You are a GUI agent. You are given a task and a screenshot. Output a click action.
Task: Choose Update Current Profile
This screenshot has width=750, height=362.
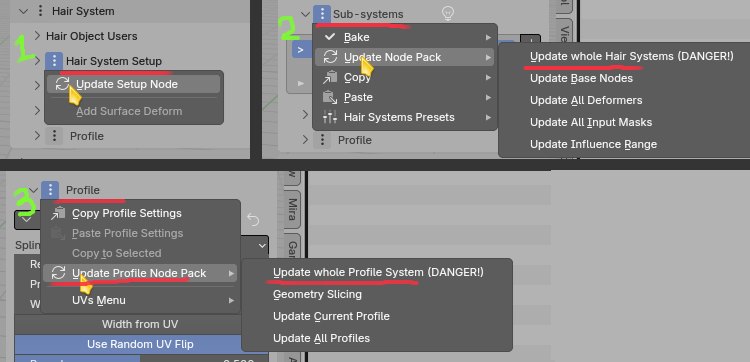pyautogui.click(x=331, y=316)
